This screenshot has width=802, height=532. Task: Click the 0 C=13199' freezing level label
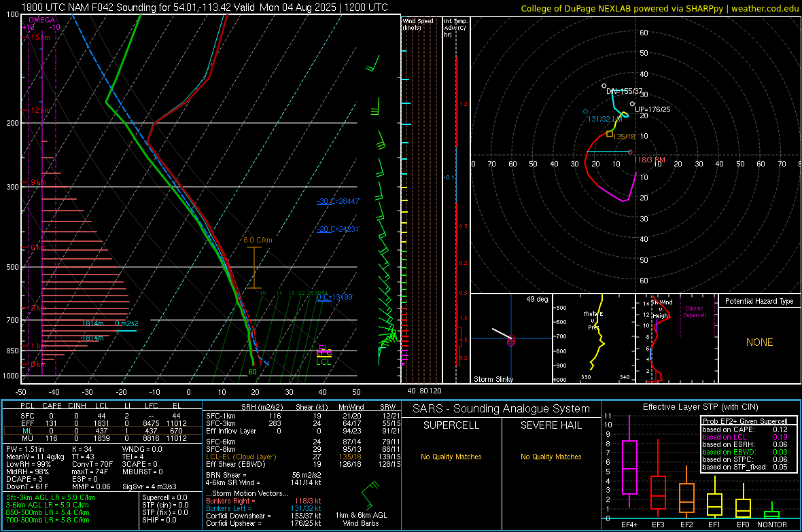coord(335,297)
